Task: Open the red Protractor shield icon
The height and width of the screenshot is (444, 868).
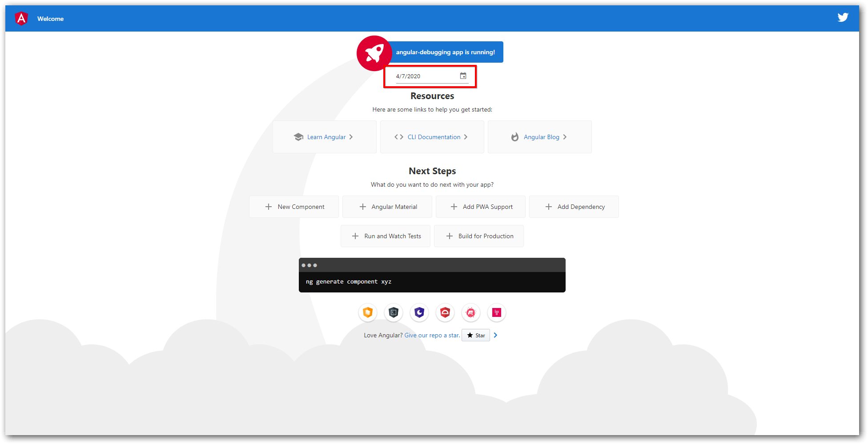Action: coord(445,312)
